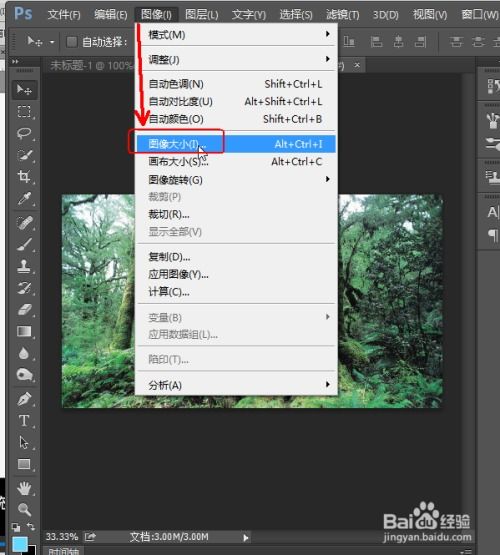The height and width of the screenshot is (555, 500).
Task: Click the zoom percentage field 33.33%
Action: [62, 537]
